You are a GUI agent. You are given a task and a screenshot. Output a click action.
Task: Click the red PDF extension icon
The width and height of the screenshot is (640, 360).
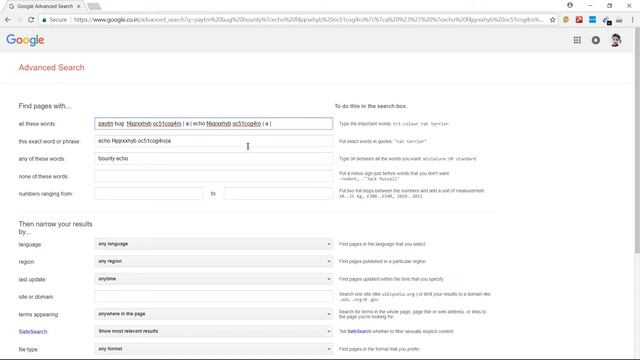click(579, 20)
